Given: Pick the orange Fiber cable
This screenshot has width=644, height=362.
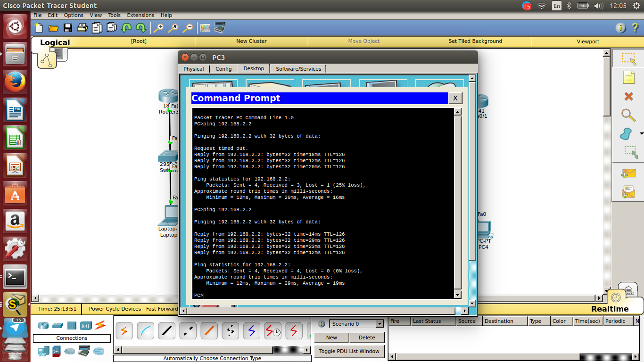Looking at the screenshot, I should [209, 331].
